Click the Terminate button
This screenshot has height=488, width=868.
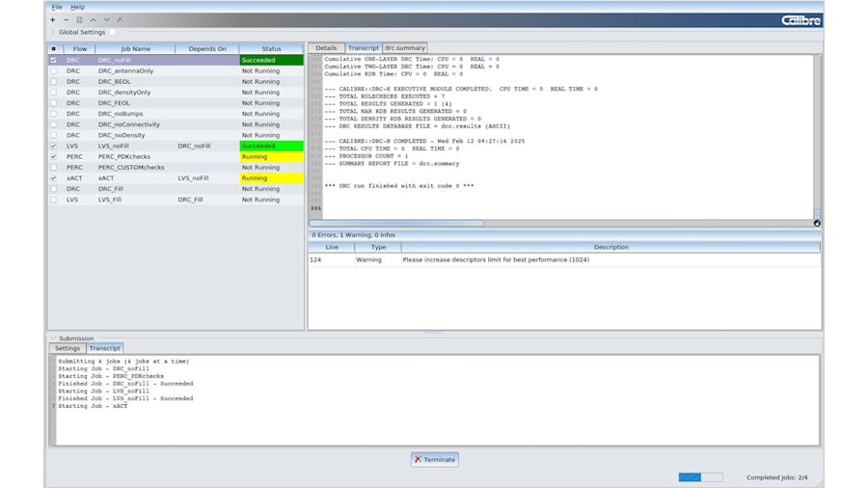click(x=435, y=459)
